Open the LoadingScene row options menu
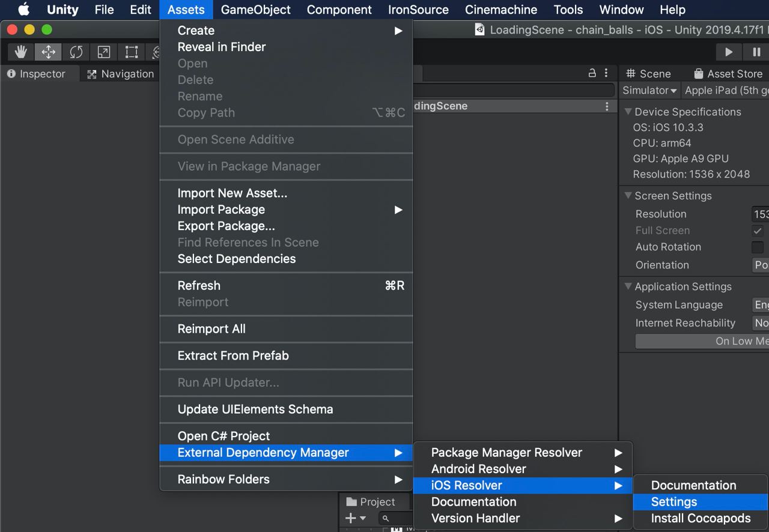 [607, 106]
